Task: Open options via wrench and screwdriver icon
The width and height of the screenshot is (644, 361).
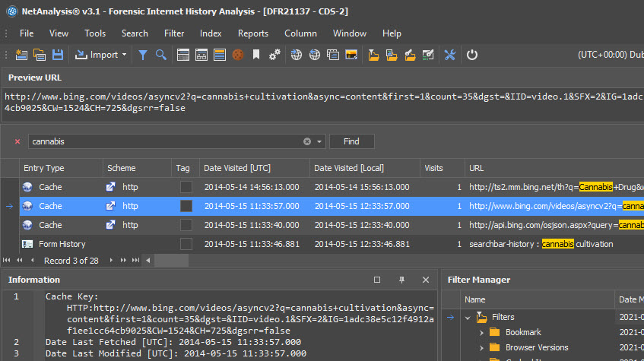Action: click(450, 55)
